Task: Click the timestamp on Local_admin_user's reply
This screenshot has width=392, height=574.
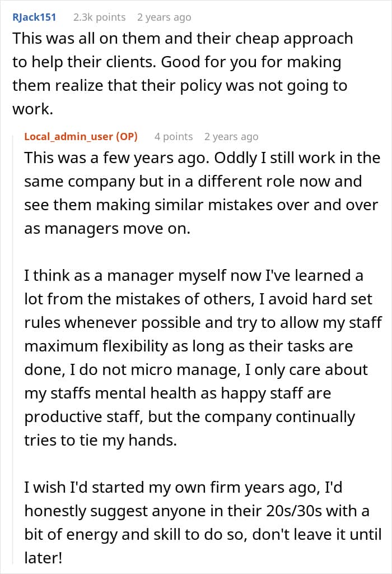Action: click(x=231, y=137)
